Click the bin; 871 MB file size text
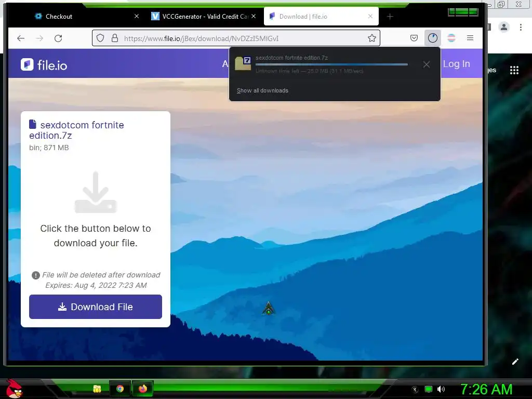532x399 pixels. 49,148
